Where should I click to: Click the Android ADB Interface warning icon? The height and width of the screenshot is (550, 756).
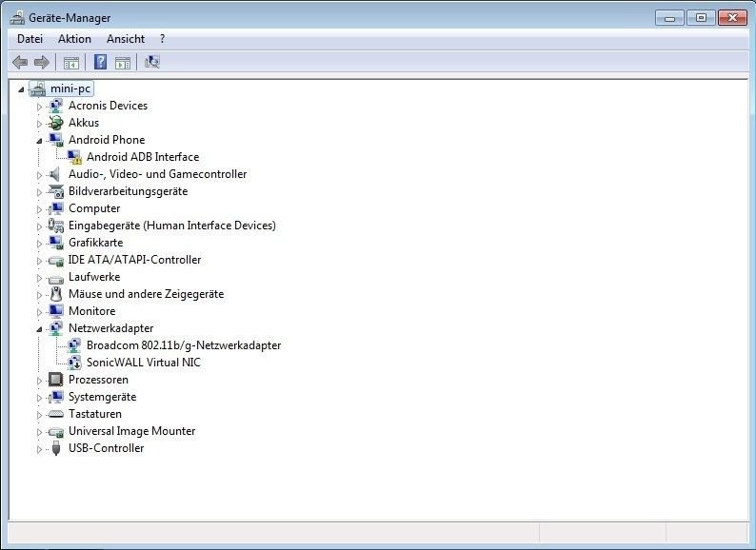(x=74, y=157)
